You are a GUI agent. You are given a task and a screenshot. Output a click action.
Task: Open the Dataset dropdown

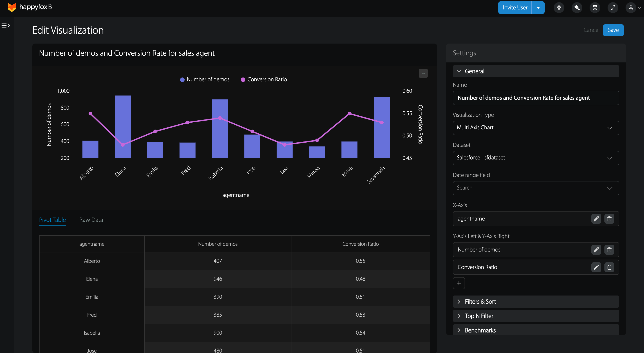pos(536,158)
